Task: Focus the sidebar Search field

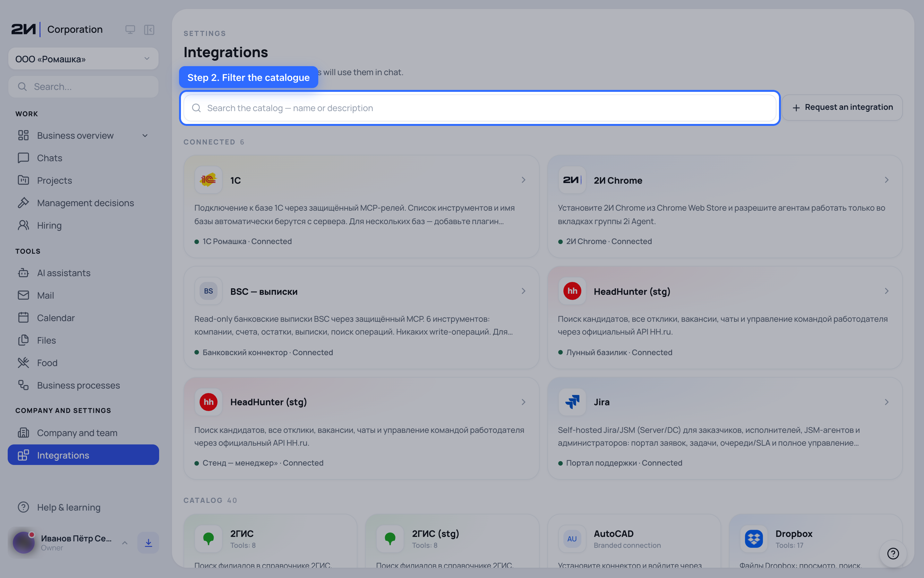Action: click(x=83, y=87)
